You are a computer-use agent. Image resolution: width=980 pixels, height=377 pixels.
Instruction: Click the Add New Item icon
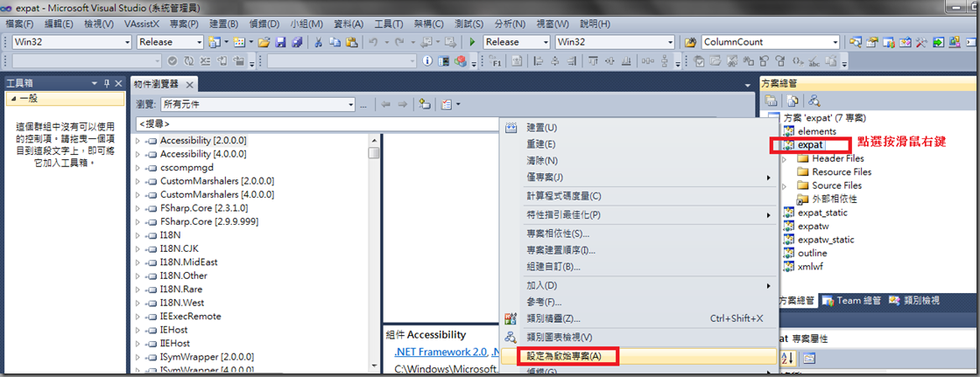point(239,43)
